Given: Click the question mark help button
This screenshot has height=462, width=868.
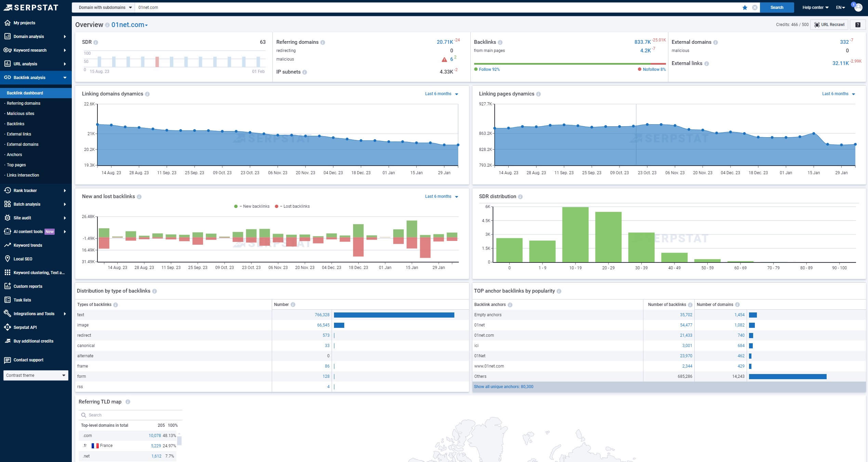Looking at the screenshot, I should (858, 25).
